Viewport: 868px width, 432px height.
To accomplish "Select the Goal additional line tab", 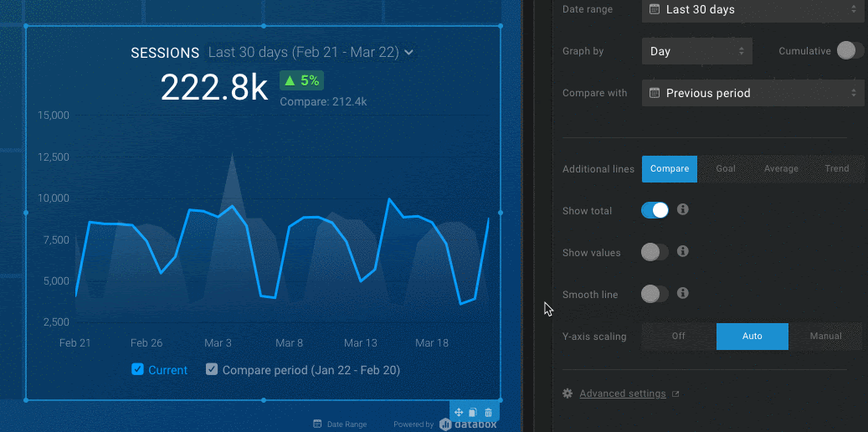I will (x=726, y=168).
